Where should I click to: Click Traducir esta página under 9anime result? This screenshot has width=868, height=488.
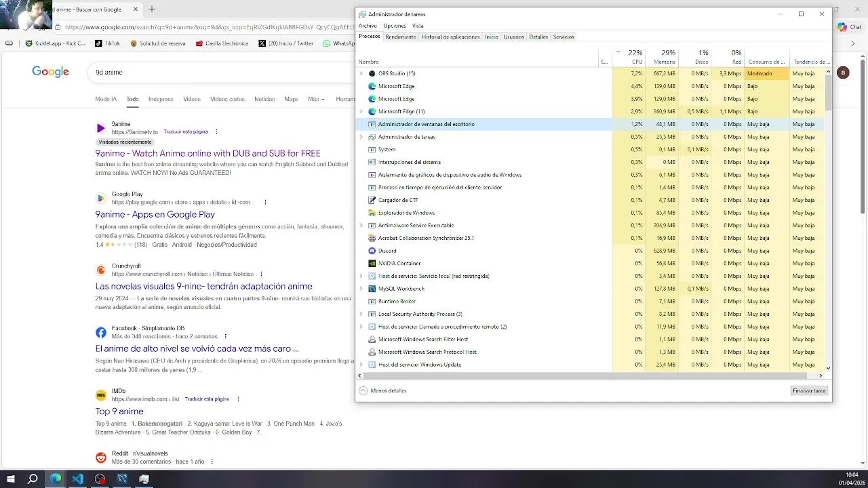pos(185,131)
